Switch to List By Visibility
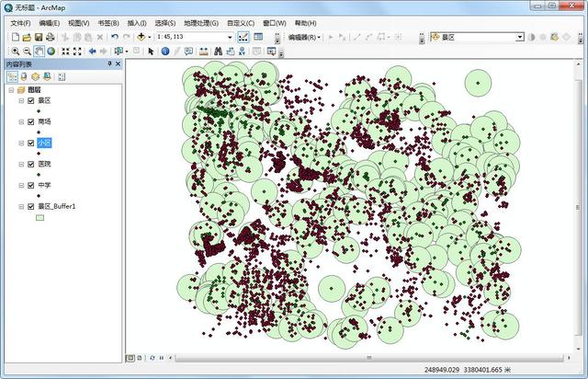 [x=35, y=77]
